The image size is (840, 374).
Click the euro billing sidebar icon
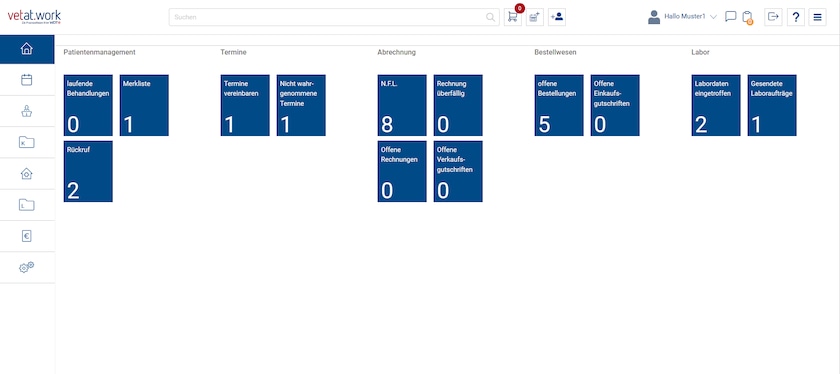[27, 236]
